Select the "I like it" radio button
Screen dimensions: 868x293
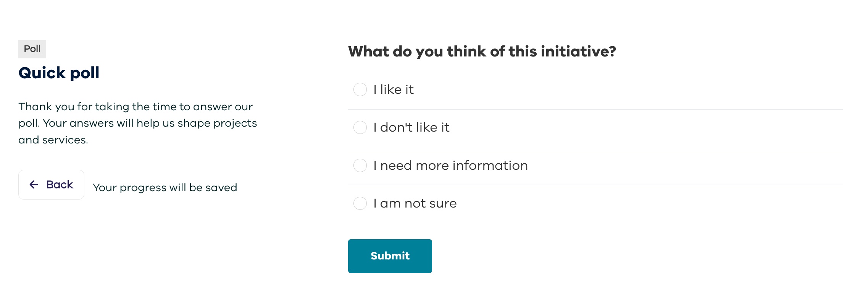(360, 90)
